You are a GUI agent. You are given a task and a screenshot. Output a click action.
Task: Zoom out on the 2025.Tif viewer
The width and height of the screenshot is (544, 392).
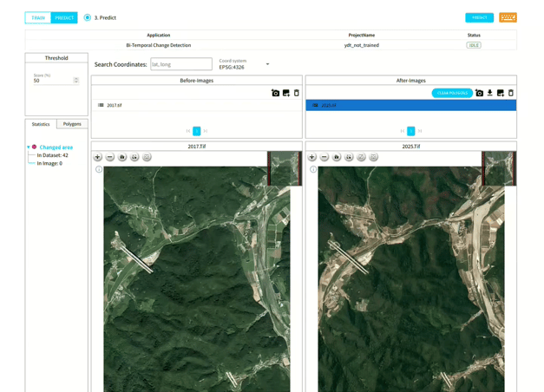[324, 157]
